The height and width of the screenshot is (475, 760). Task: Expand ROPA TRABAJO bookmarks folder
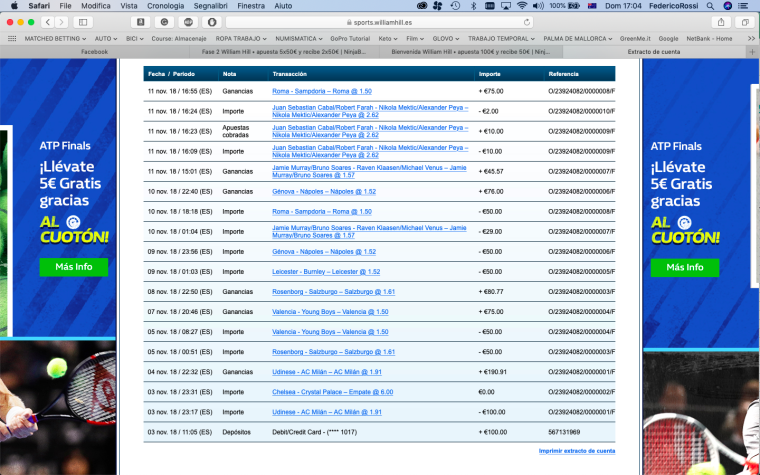click(241, 38)
